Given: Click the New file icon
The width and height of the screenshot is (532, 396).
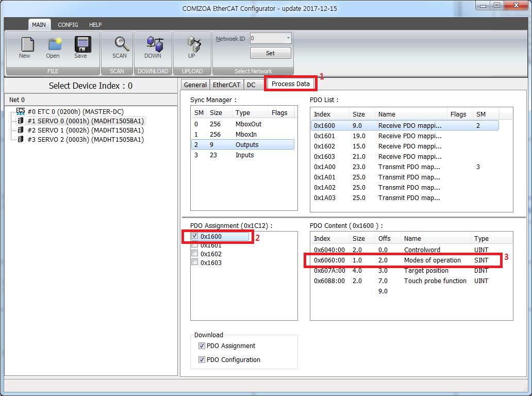Looking at the screenshot, I should pyautogui.click(x=24, y=45).
